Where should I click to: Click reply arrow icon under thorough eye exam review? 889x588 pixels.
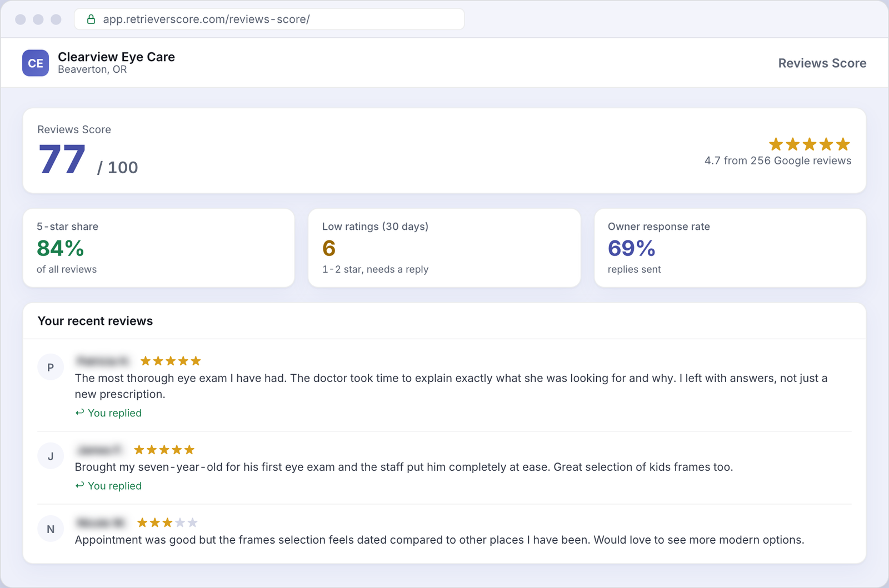click(x=79, y=413)
